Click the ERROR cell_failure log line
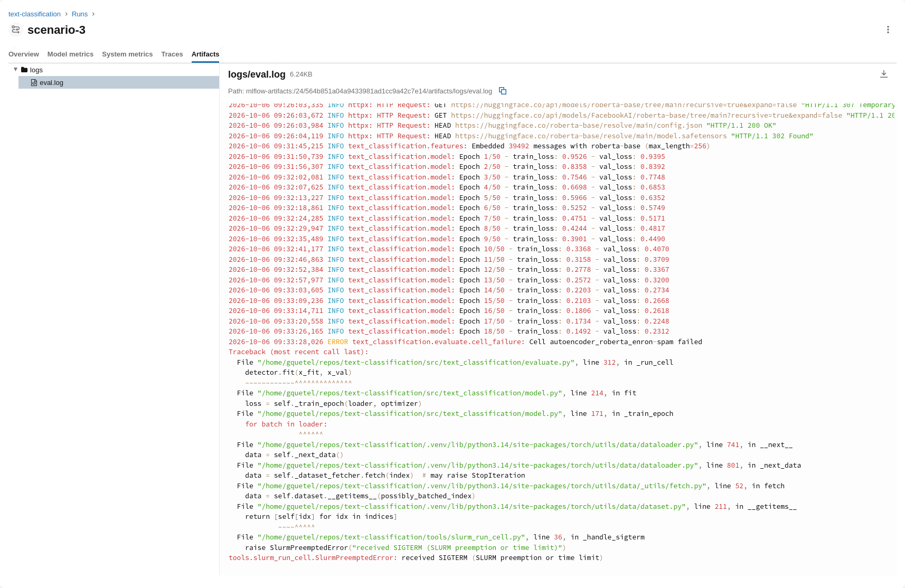This screenshot has width=905, height=588. (x=465, y=342)
